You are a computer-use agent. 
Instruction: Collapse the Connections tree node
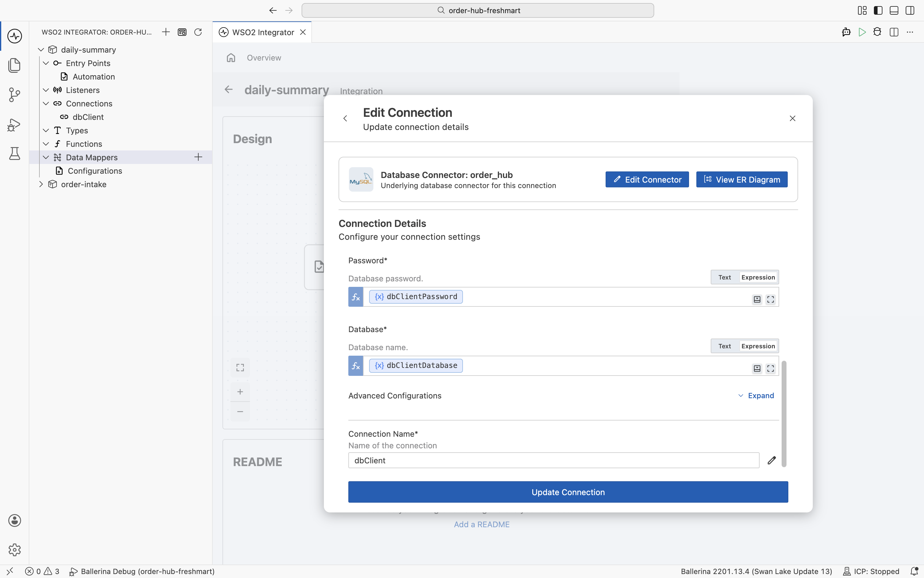pyautogui.click(x=46, y=104)
